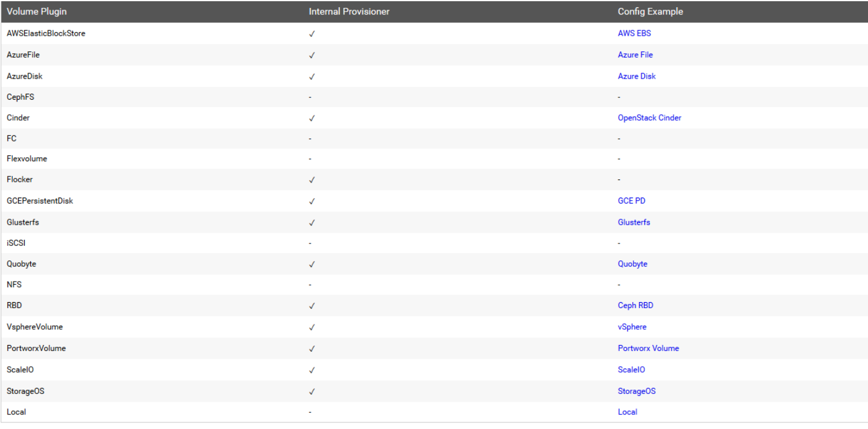Click the Internal Provisioner column header
The height and width of the screenshot is (429, 868).
pos(349,11)
